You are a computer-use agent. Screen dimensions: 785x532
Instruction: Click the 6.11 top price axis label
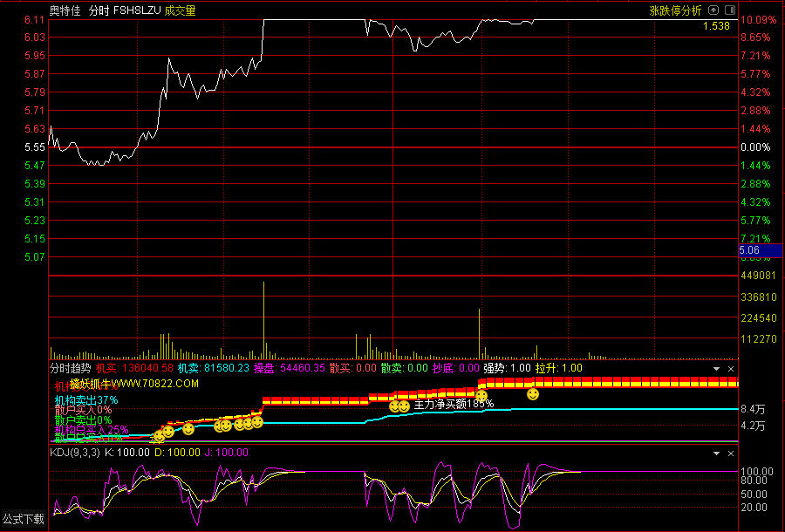tap(35, 20)
